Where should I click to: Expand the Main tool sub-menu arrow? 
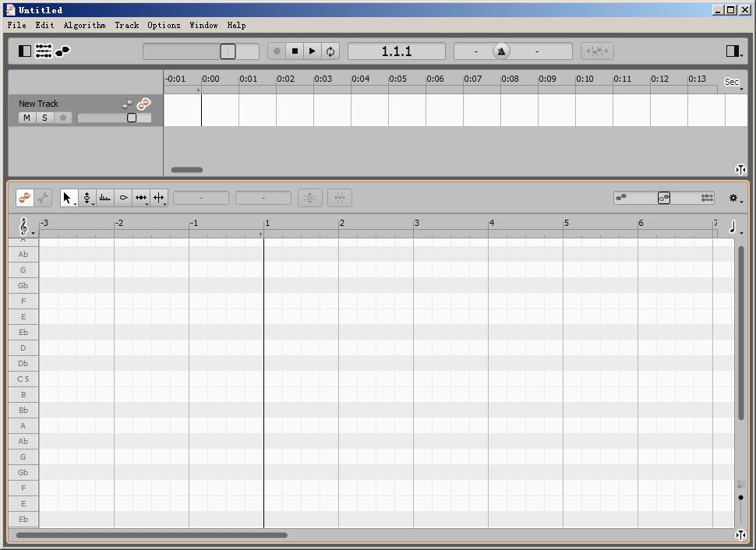(76, 204)
